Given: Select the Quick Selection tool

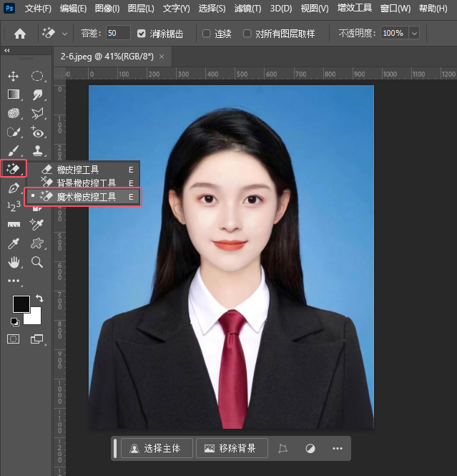Looking at the screenshot, I should 14,132.
